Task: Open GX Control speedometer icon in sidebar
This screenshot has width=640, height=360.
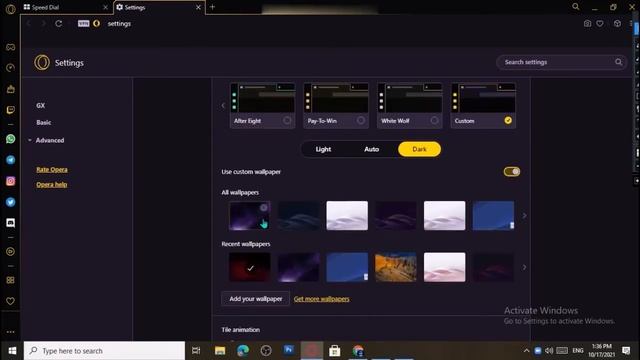Action: (11, 68)
